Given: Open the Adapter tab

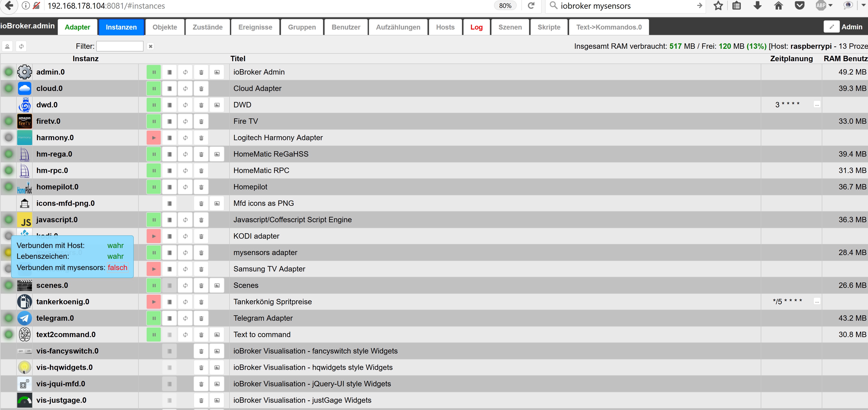Looking at the screenshot, I should (77, 27).
